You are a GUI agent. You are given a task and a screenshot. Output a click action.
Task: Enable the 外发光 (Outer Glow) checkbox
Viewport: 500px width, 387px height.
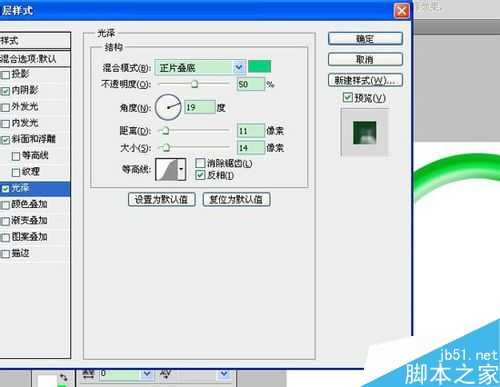pos(6,108)
